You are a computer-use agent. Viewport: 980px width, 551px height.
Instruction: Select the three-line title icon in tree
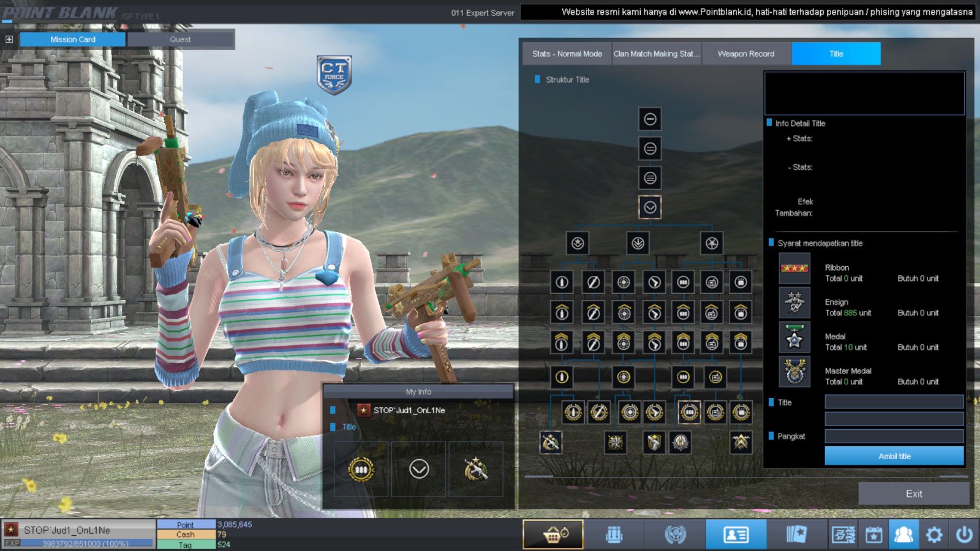[650, 178]
